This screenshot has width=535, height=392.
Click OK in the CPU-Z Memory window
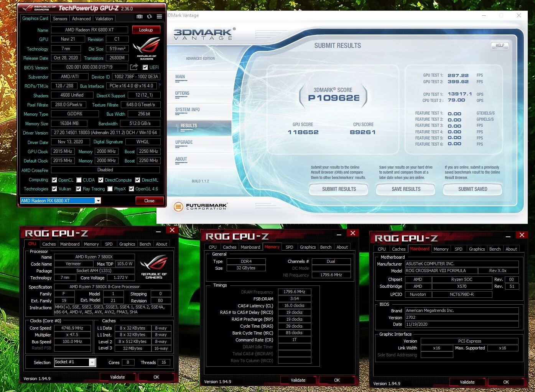(337, 380)
